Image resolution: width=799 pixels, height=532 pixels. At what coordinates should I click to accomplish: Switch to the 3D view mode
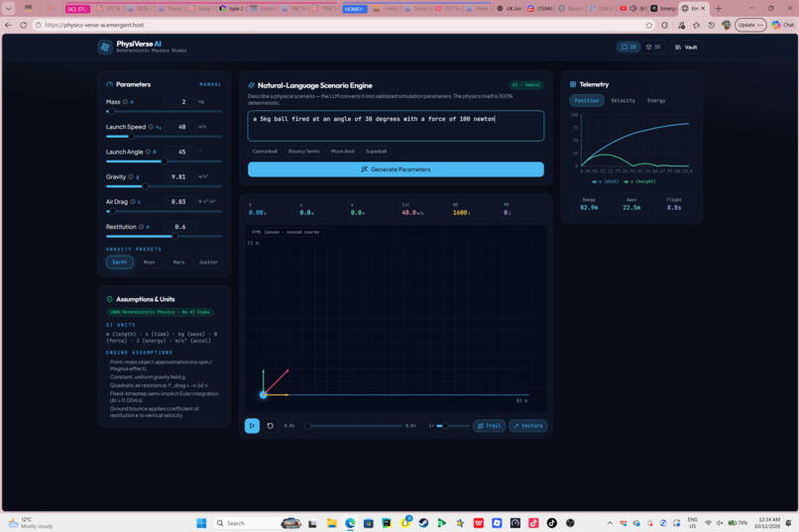(x=652, y=47)
